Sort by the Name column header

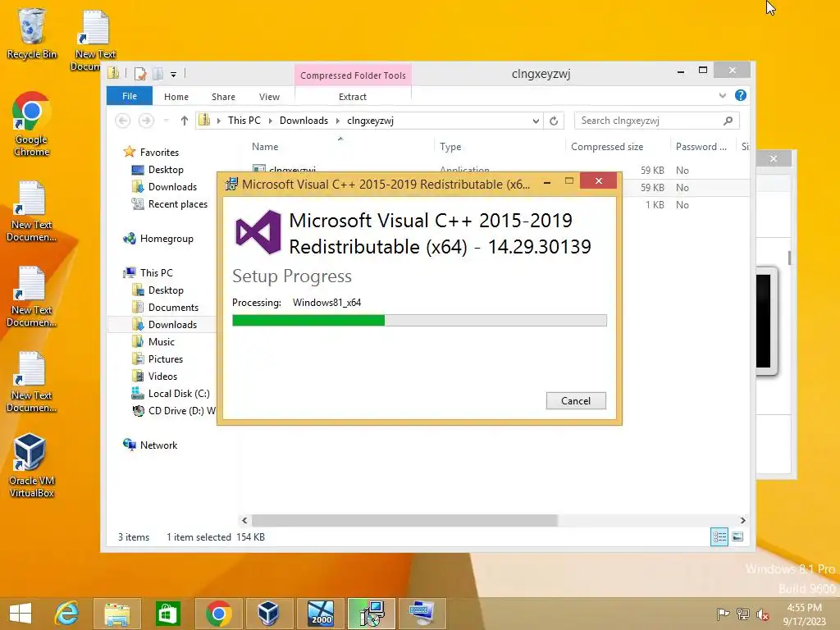(340, 146)
